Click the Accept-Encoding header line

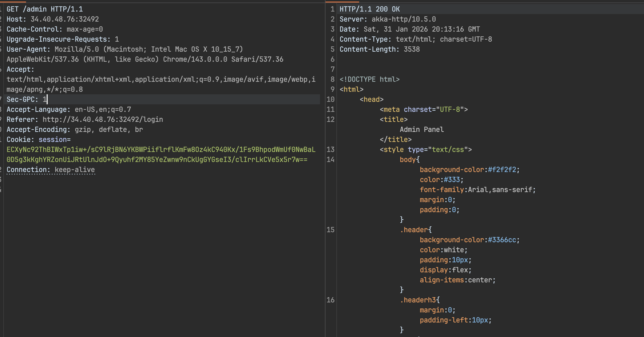pyautogui.click(x=74, y=130)
